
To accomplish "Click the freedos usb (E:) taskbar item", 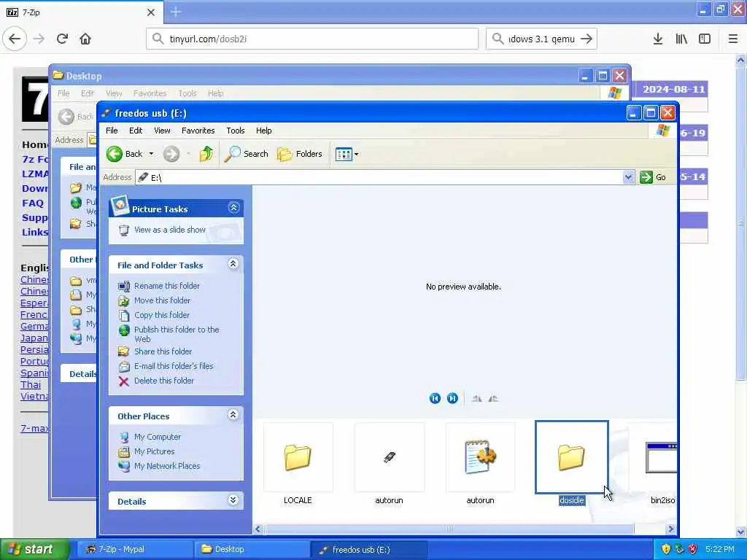I will (368, 550).
